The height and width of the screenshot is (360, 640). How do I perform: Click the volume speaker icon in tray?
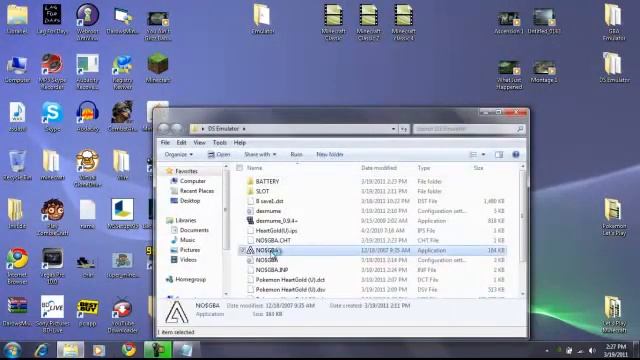click(x=592, y=351)
